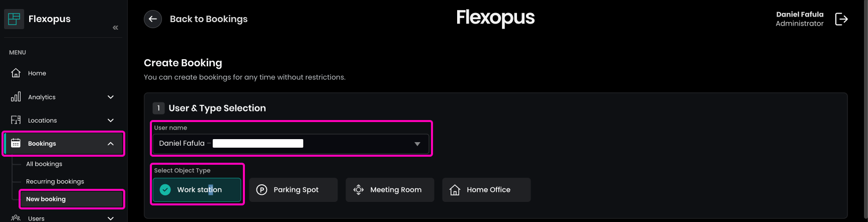Click the back arrow circle icon
Screen dimensions: 868x222
(153, 19)
